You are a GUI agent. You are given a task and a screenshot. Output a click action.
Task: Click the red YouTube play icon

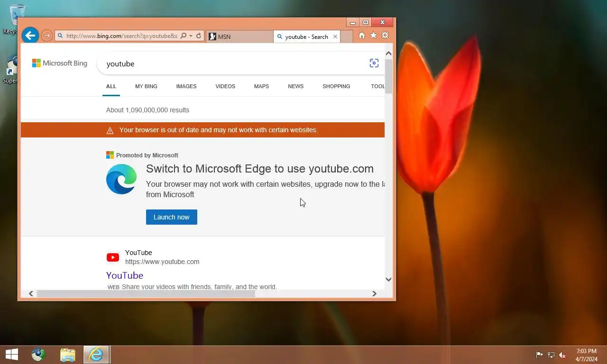click(x=113, y=257)
